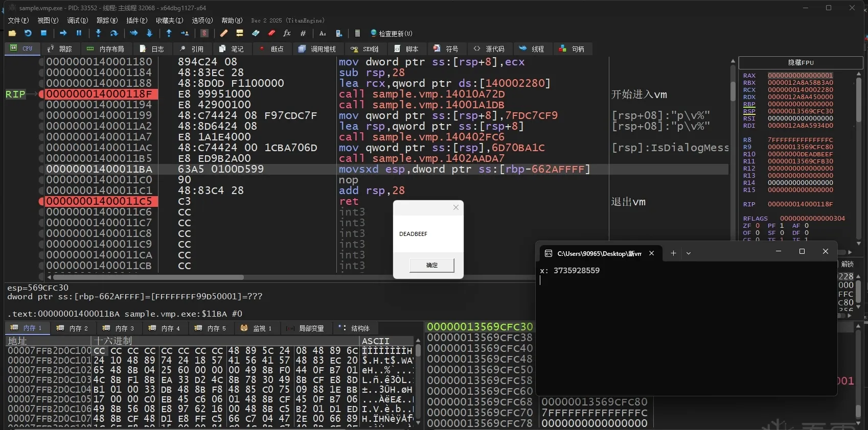Screen dimensions: 868x430
Task: Open the 调试 menu
Action: [x=77, y=20]
